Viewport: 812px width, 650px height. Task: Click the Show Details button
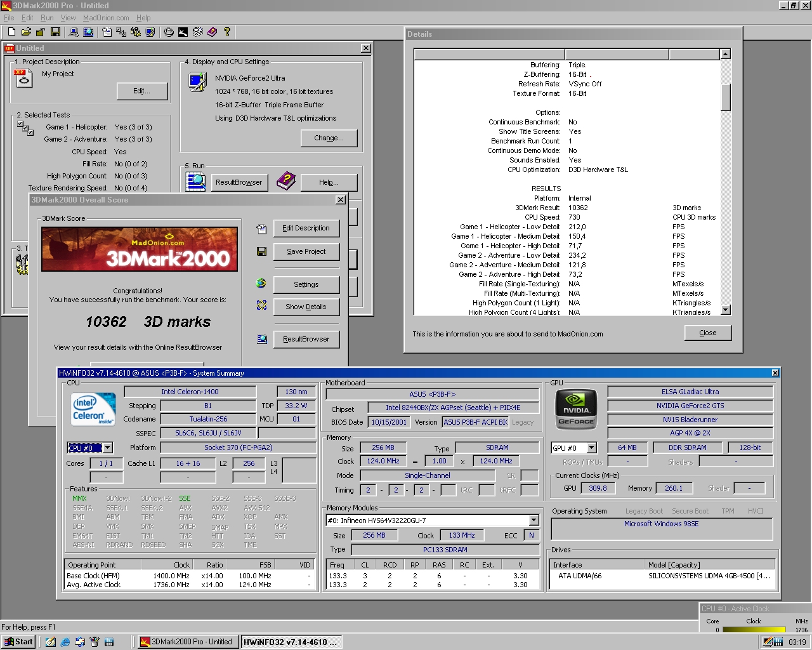point(306,307)
